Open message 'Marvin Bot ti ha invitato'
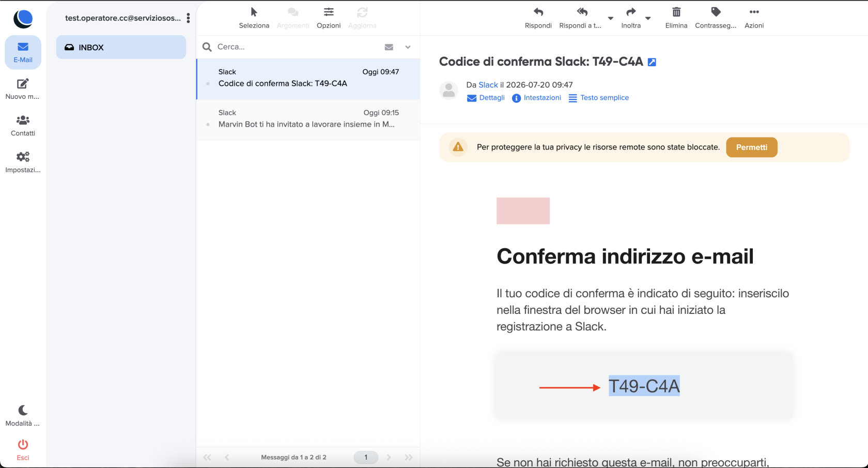 click(308, 119)
